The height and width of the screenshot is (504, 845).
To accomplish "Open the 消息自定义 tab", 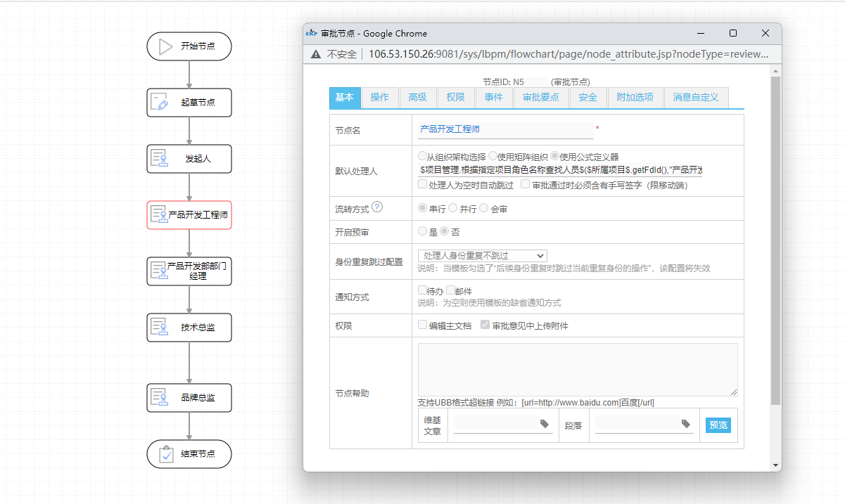I will coord(696,98).
